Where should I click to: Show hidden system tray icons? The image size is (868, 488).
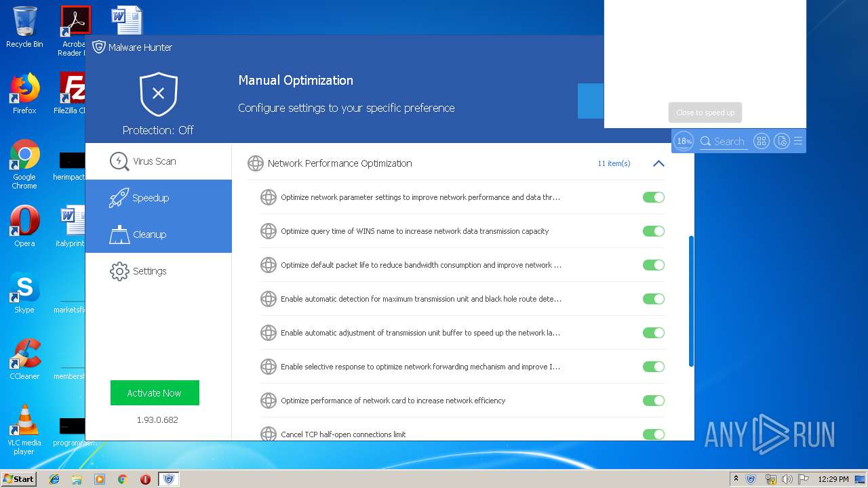[736, 479]
